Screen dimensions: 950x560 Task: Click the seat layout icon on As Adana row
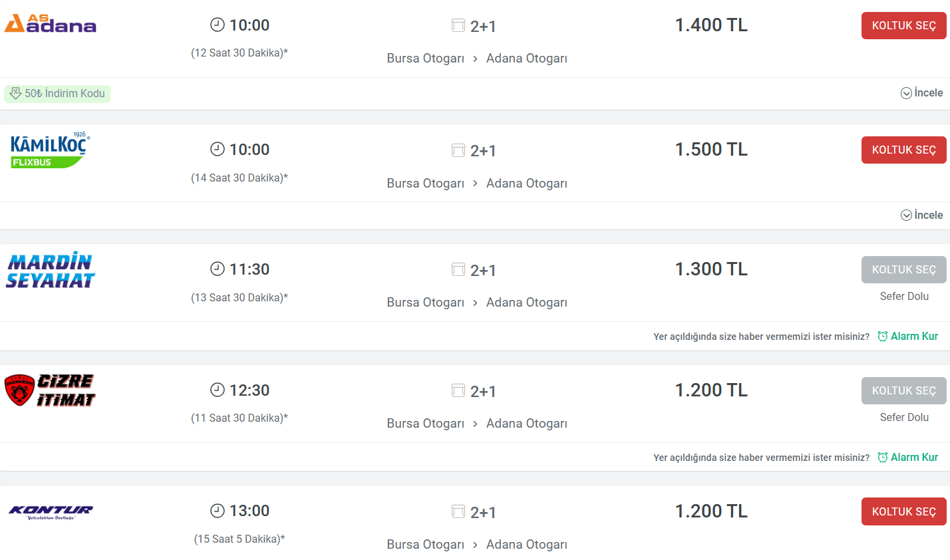click(458, 26)
